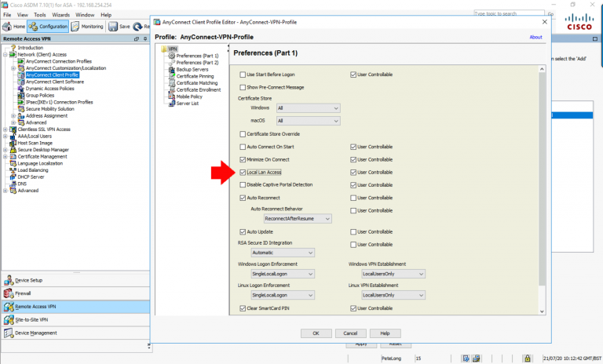Click the Save toolbar icon
The image size is (603, 364).
pos(113,26)
